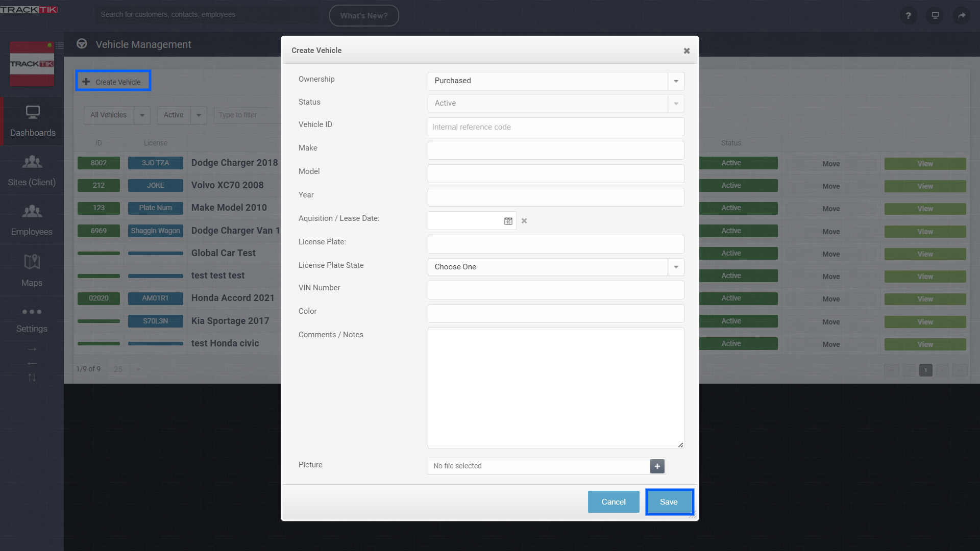The width and height of the screenshot is (980, 551).
Task: Click the Vehicle ID input field
Action: tap(556, 127)
